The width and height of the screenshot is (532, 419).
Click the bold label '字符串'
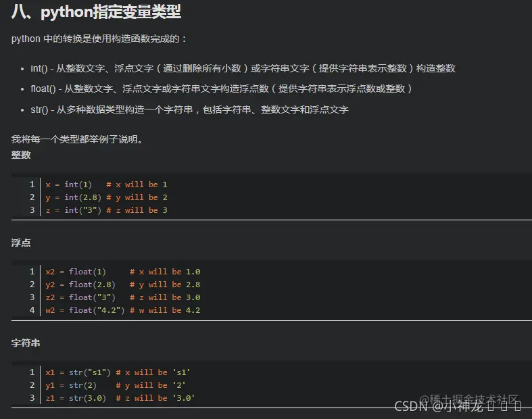coord(26,343)
